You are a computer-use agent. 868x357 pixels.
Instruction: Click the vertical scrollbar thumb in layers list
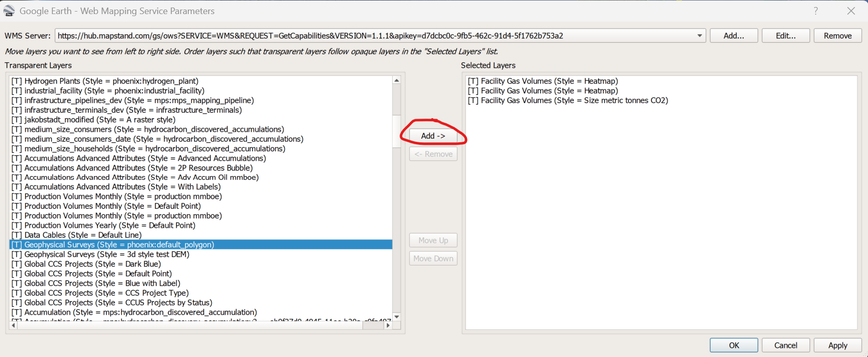tap(397, 132)
